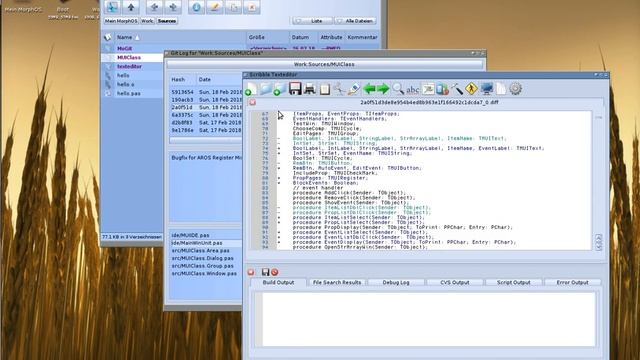The width and height of the screenshot is (640, 360).
Task: Switch to Script Output tab
Action: 513,282
